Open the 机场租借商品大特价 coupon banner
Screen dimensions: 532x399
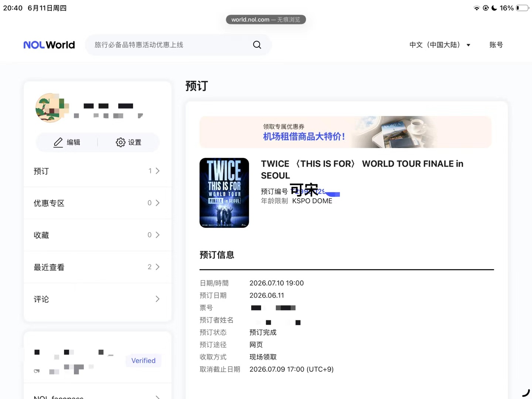[x=345, y=132]
